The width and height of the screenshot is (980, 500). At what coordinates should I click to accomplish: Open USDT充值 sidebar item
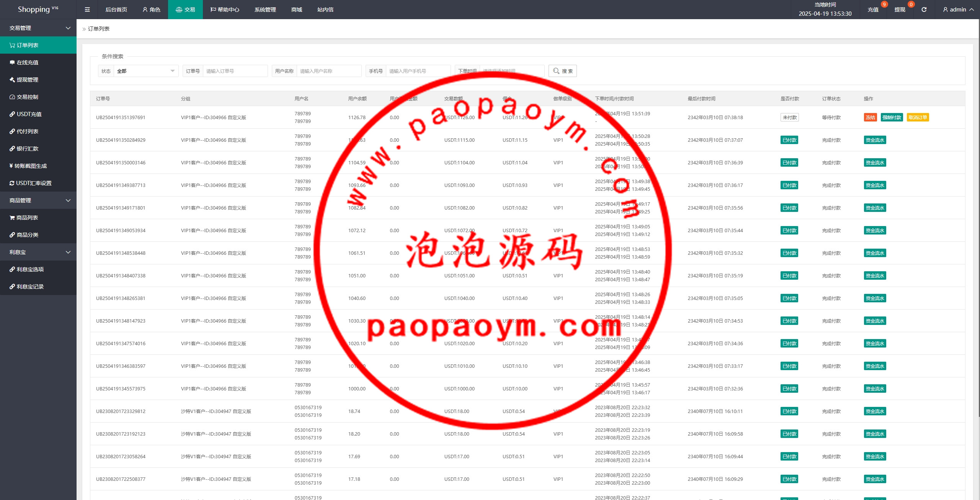tap(38, 114)
